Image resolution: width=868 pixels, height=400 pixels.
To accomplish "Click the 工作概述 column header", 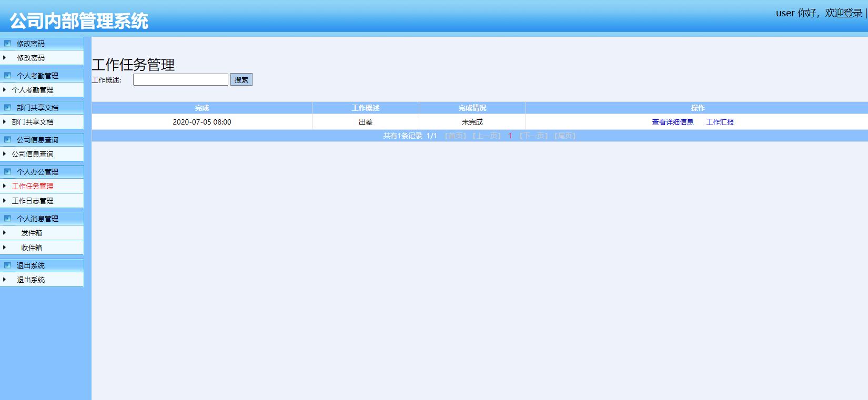I will pyautogui.click(x=366, y=108).
